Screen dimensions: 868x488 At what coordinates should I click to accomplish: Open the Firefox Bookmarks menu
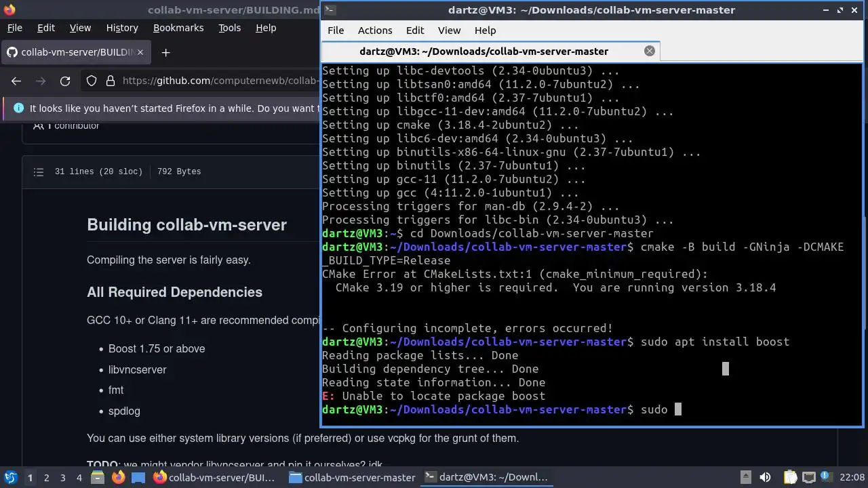point(178,28)
